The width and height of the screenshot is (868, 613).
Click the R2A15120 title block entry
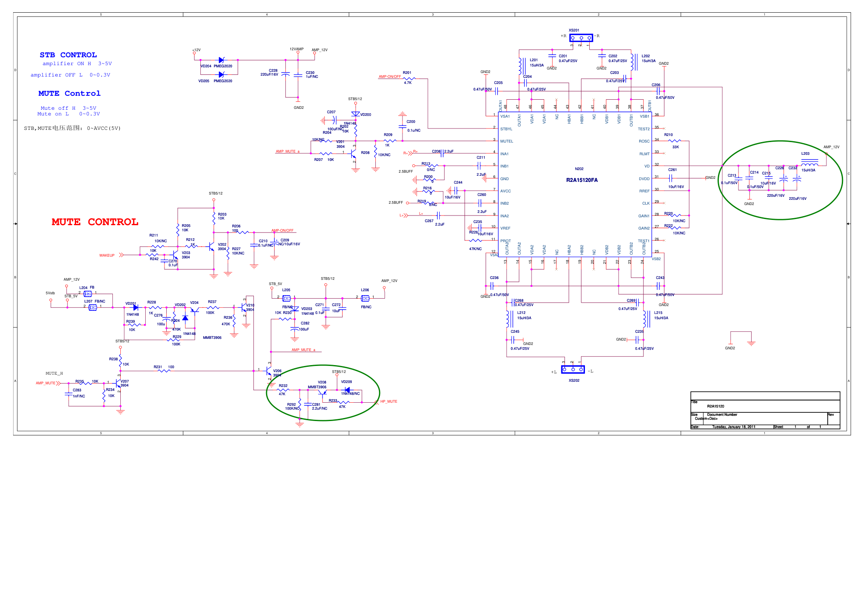coord(715,406)
